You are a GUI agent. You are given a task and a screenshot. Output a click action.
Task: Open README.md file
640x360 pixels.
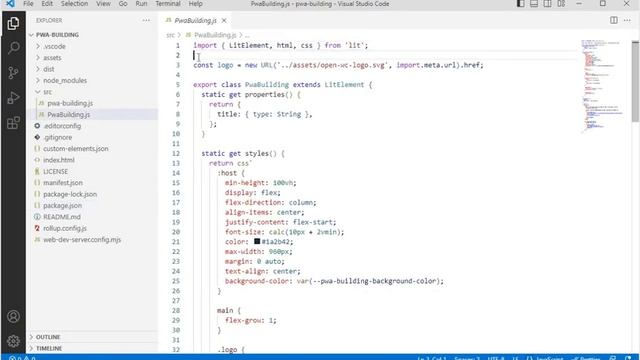tap(62, 217)
